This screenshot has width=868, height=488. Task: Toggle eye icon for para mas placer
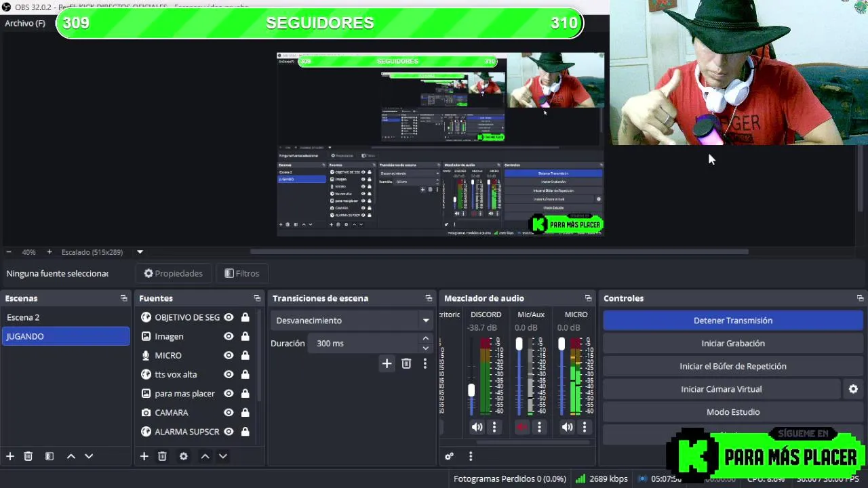click(229, 393)
